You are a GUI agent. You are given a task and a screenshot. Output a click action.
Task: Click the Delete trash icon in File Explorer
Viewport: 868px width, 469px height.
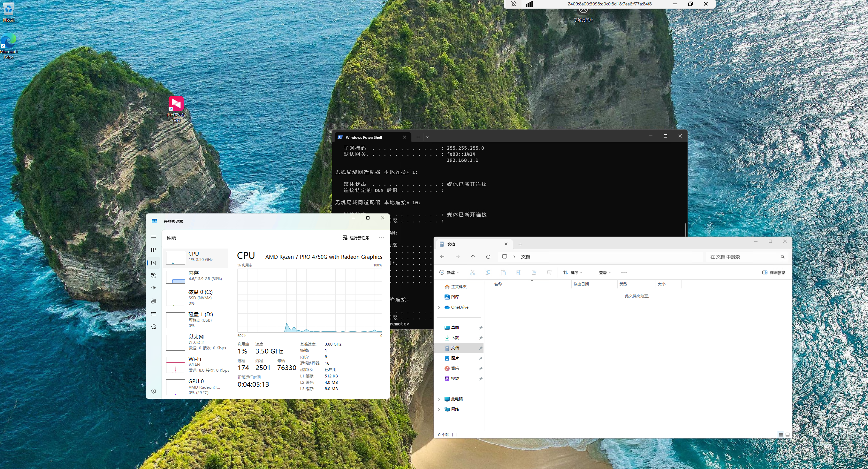pyautogui.click(x=549, y=272)
